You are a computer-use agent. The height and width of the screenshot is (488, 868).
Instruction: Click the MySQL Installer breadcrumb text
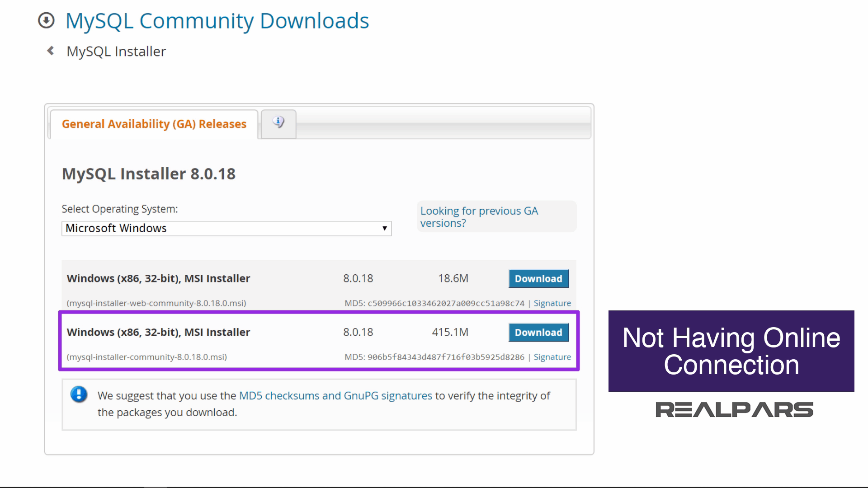point(116,52)
